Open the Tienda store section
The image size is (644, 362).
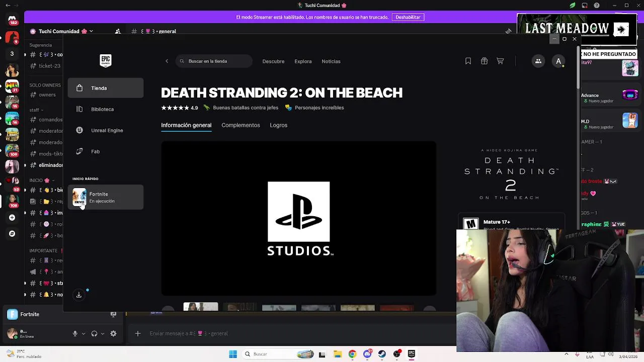click(x=106, y=88)
